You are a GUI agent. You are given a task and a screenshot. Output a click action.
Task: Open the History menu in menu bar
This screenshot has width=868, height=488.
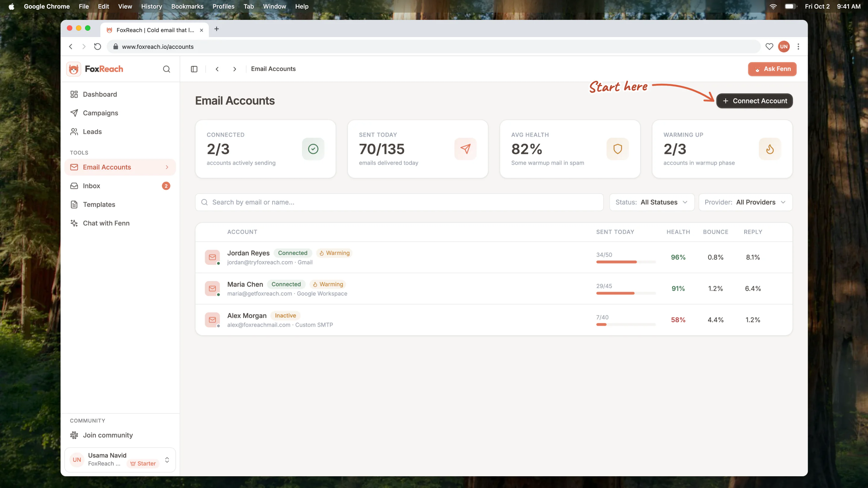[x=151, y=6]
